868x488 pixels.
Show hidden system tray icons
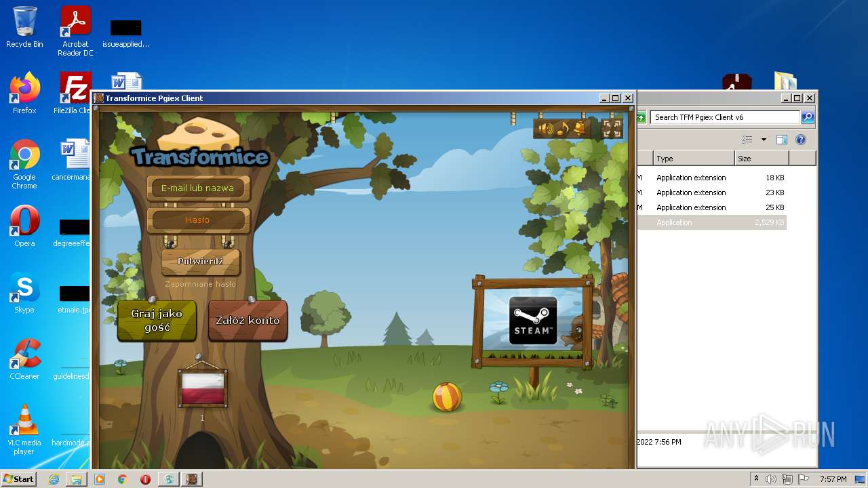(756, 479)
